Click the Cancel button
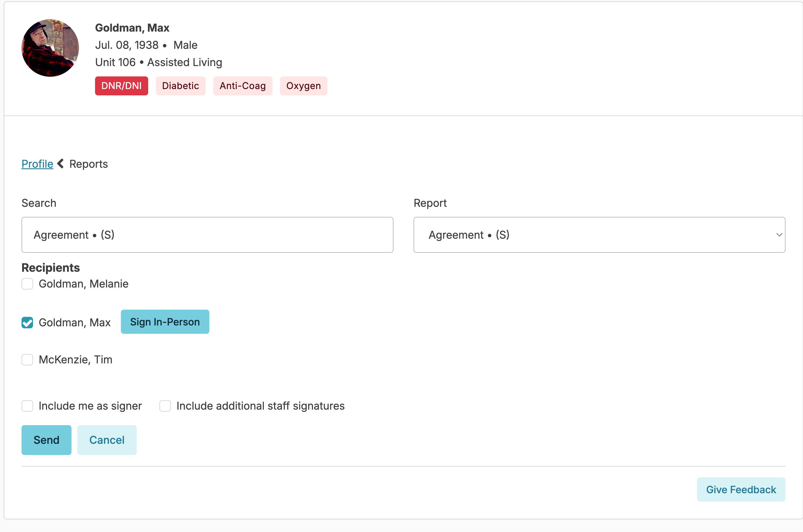 click(107, 440)
